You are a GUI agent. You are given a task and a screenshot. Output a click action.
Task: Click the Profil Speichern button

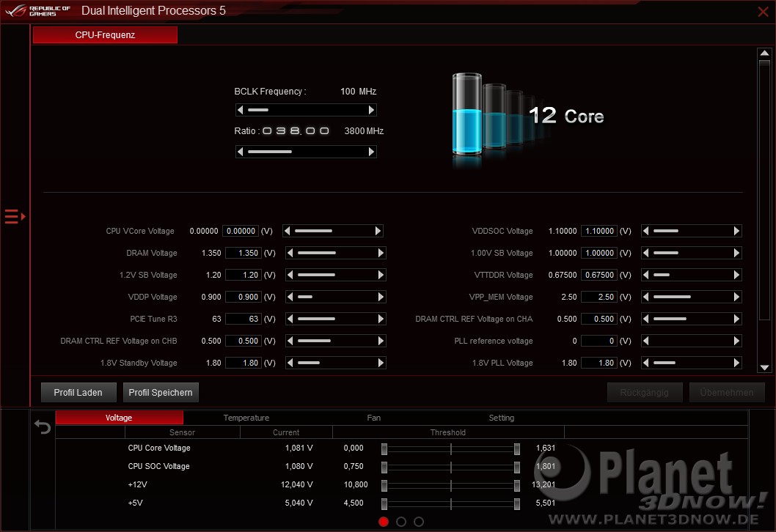click(x=161, y=393)
